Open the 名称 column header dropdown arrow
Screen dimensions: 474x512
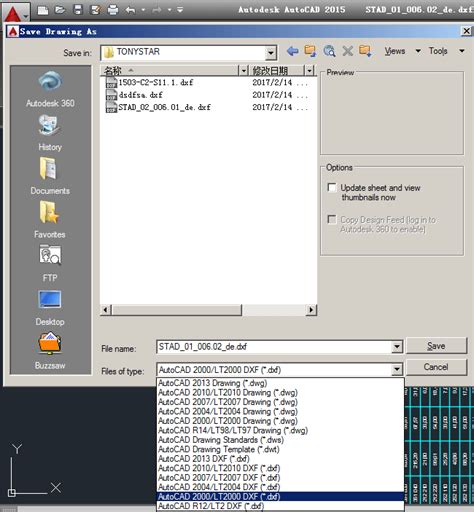point(244,70)
